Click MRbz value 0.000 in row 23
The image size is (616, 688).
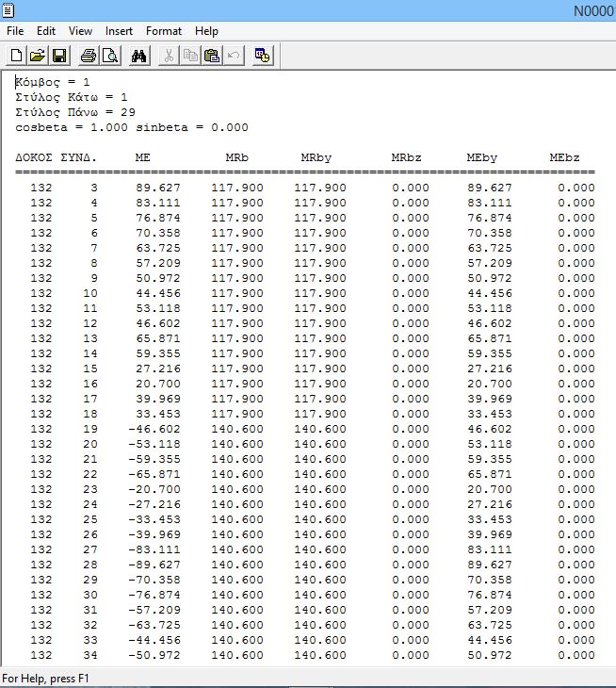click(x=411, y=489)
